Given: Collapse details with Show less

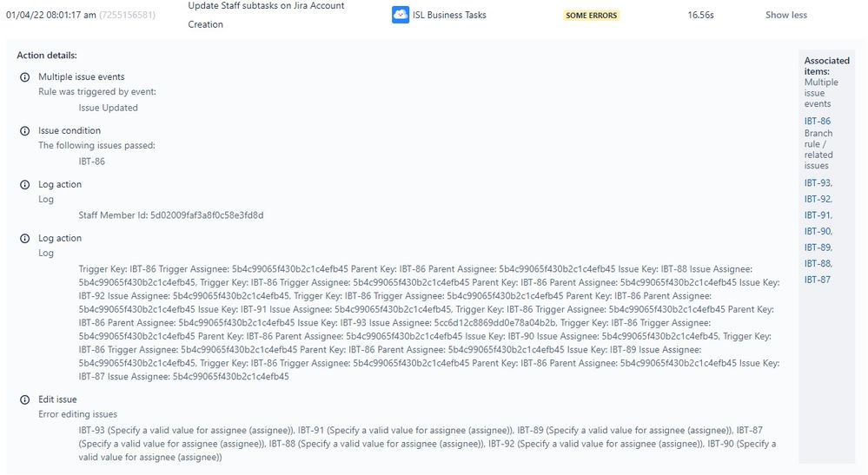Looking at the screenshot, I should tap(786, 15).
